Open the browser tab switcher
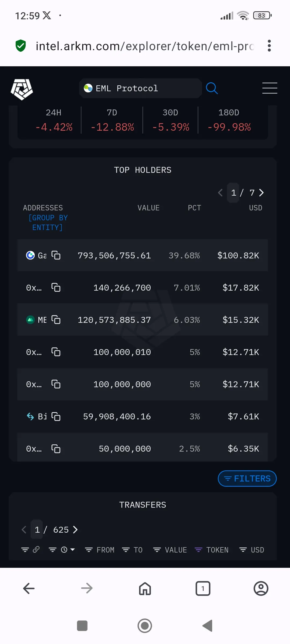This screenshot has height=644, width=290. tap(203, 588)
